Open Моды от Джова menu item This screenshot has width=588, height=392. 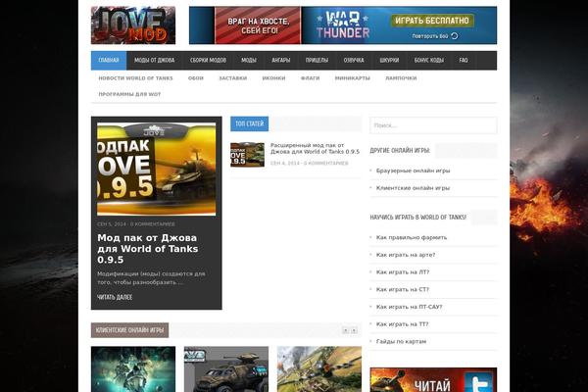(155, 61)
